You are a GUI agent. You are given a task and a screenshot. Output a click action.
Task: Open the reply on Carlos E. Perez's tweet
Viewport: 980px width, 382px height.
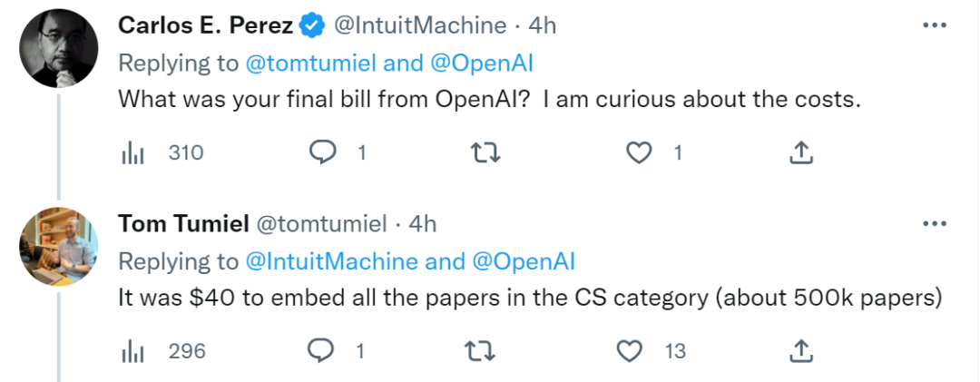(324, 153)
